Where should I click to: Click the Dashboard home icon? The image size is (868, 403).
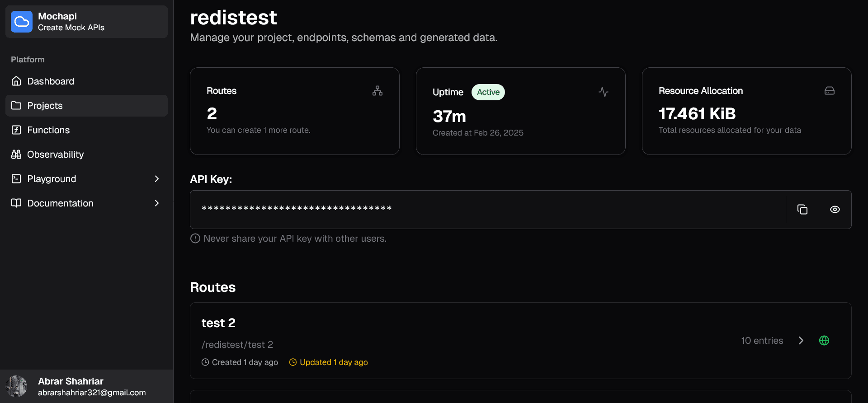point(16,81)
